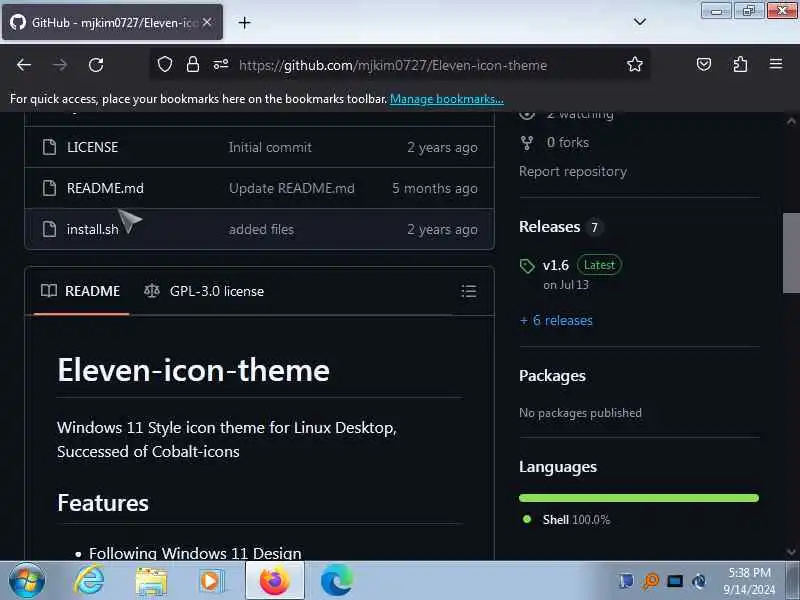Click the scrollbar down arrow
This screenshot has width=800, height=600.
click(x=791, y=552)
